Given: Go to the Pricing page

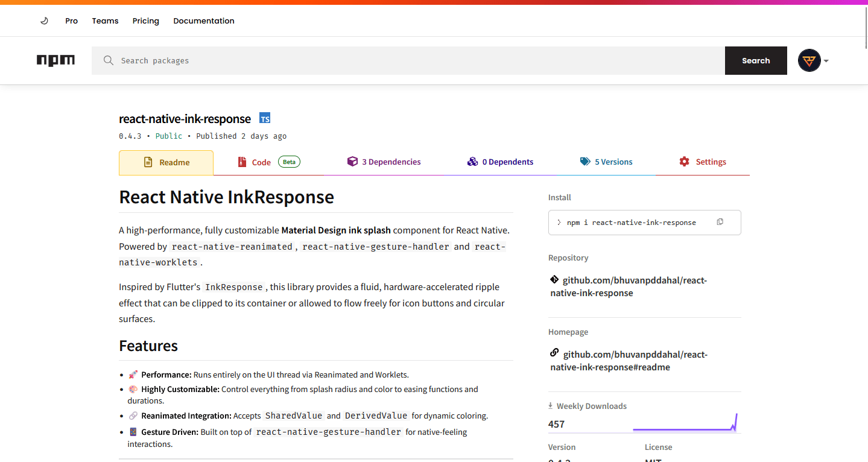Looking at the screenshot, I should (146, 21).
